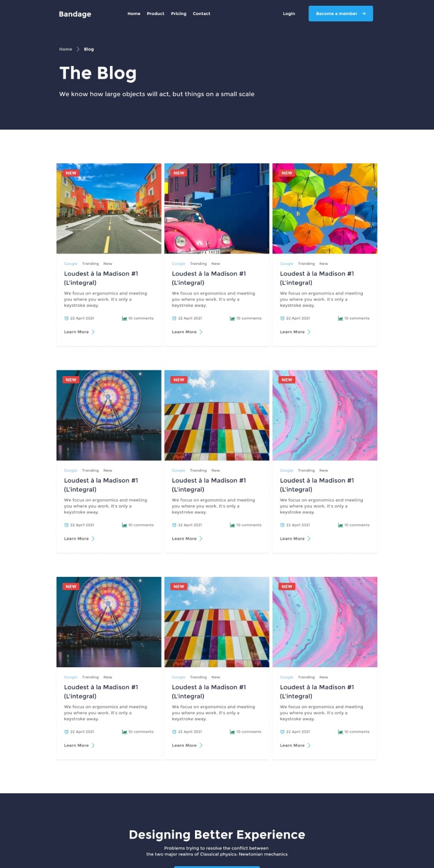Viewport: 434px width, 868px height.
Task: Open the Product nav item
Action: tap(156, 13)
